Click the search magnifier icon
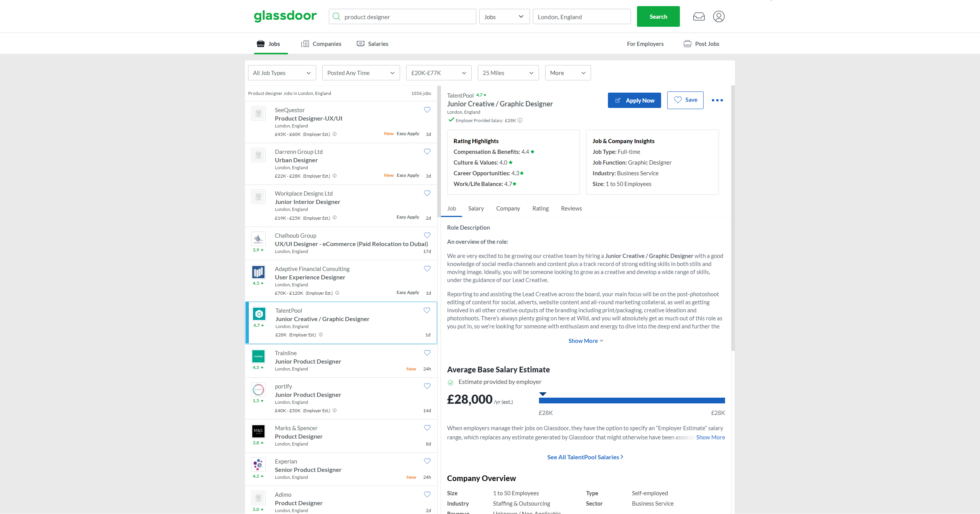The image size is (980, 514). pyautogui.click(x=336, y=16)
